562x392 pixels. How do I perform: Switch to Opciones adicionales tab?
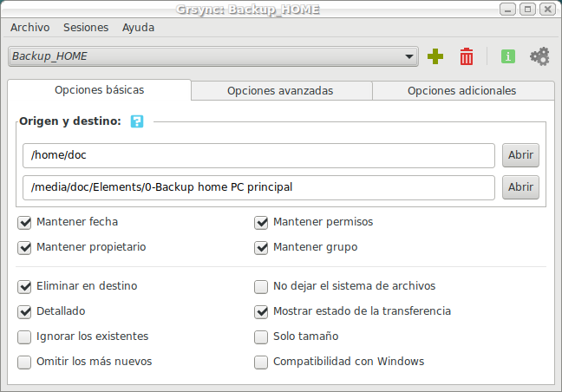(461, 90)
